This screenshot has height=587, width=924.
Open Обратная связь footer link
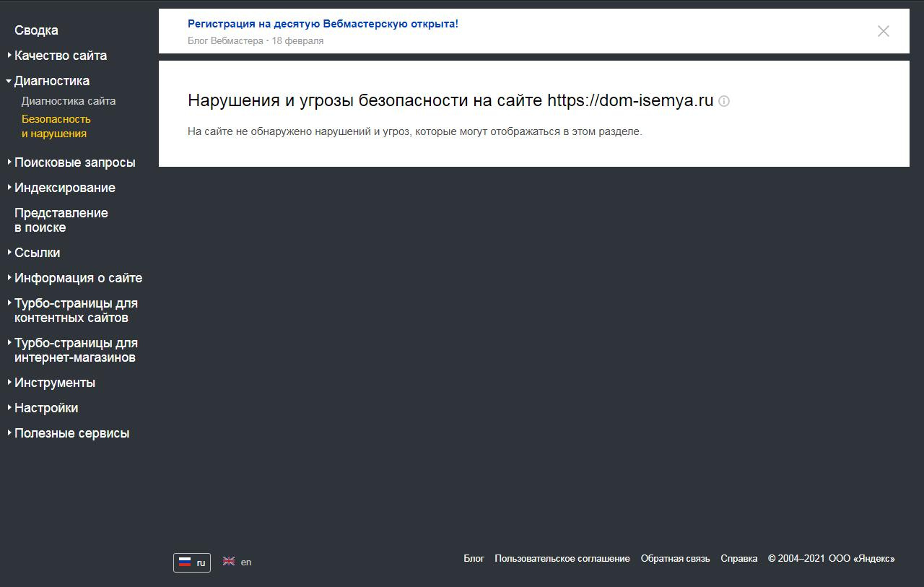[676, 559]
